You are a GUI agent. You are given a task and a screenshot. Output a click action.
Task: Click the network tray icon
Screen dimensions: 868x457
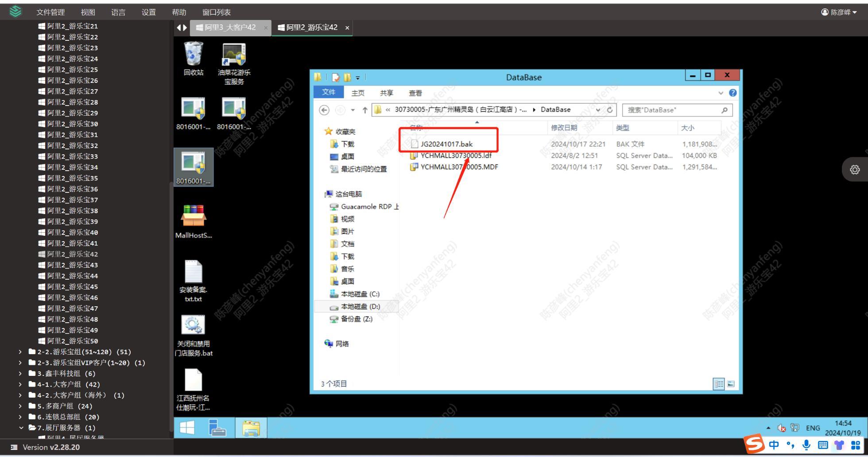[795, 428]
